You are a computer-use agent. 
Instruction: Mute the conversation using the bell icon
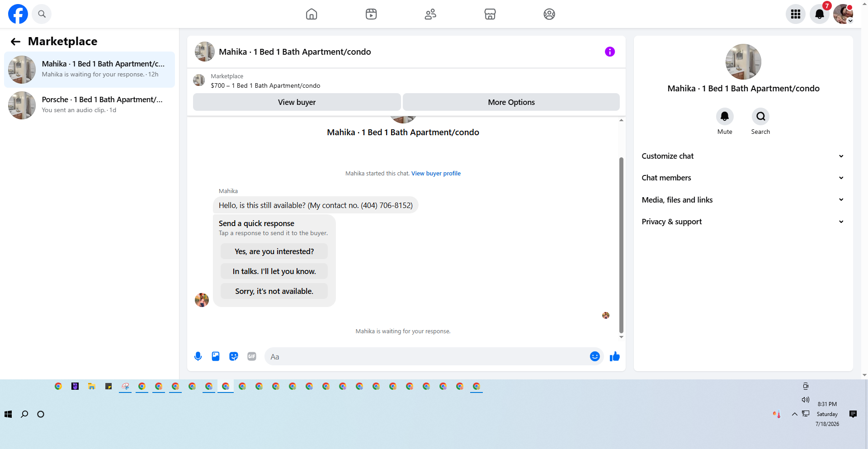(725, 117)
